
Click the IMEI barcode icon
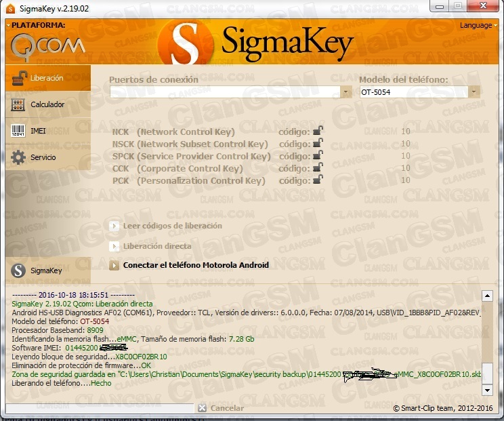(x=18, y=131)
